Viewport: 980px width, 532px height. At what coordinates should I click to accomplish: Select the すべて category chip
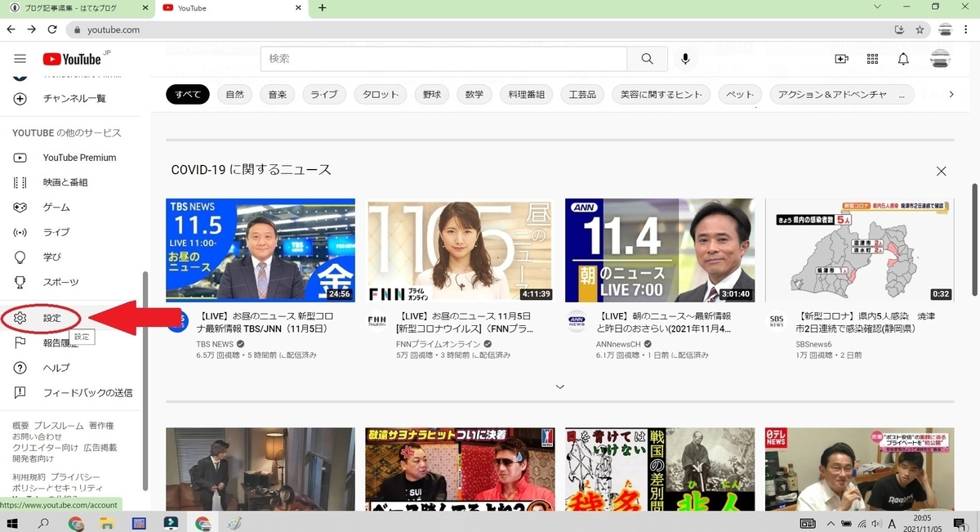(x=188, y=95)
